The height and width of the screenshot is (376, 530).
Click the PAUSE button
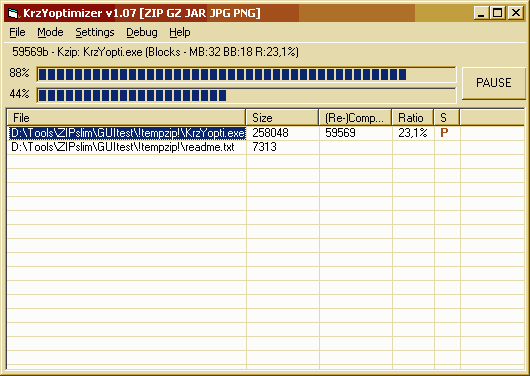point(493,83)
